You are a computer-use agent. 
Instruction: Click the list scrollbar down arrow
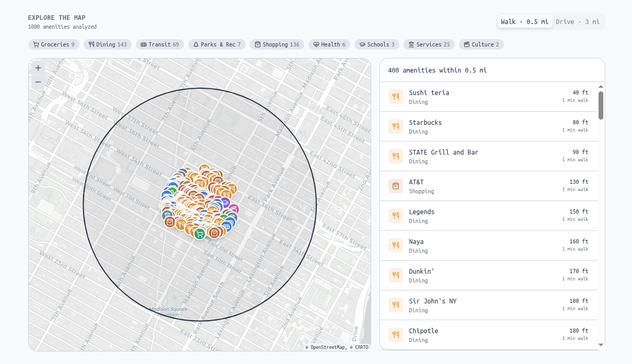(601, 345)
